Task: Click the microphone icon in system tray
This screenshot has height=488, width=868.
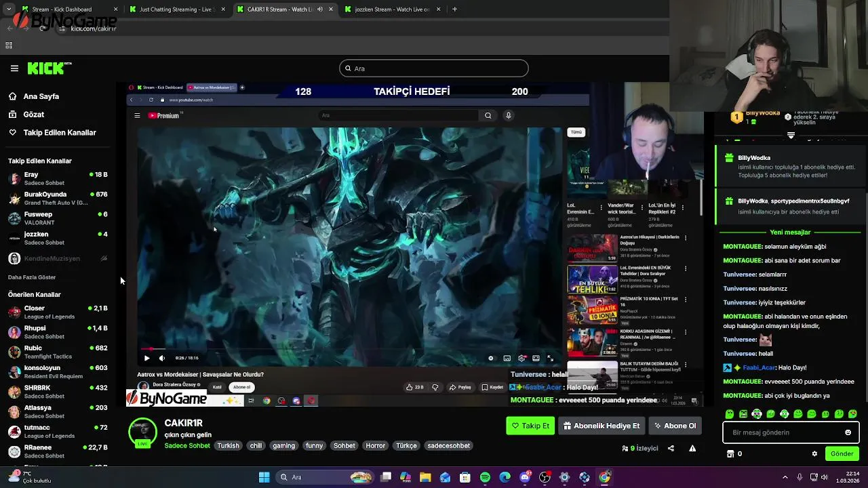Action: coord(800,477)
